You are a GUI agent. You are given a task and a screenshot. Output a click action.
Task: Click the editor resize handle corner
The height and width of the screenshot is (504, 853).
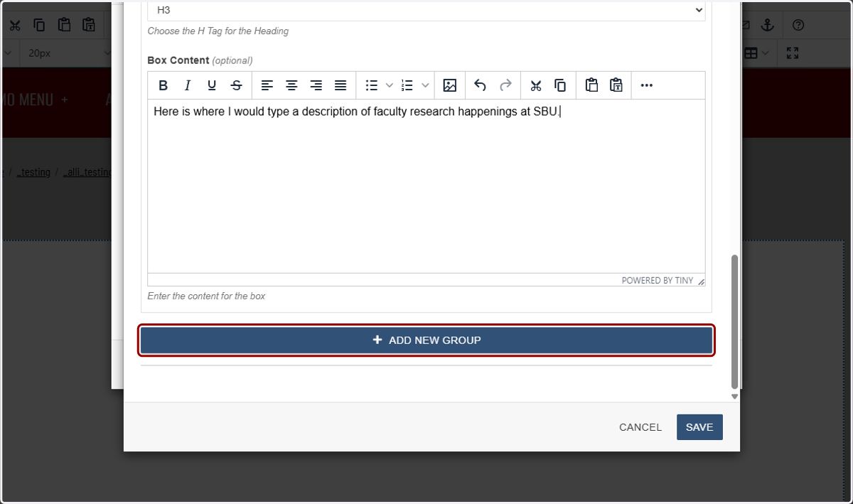[701, 282]
